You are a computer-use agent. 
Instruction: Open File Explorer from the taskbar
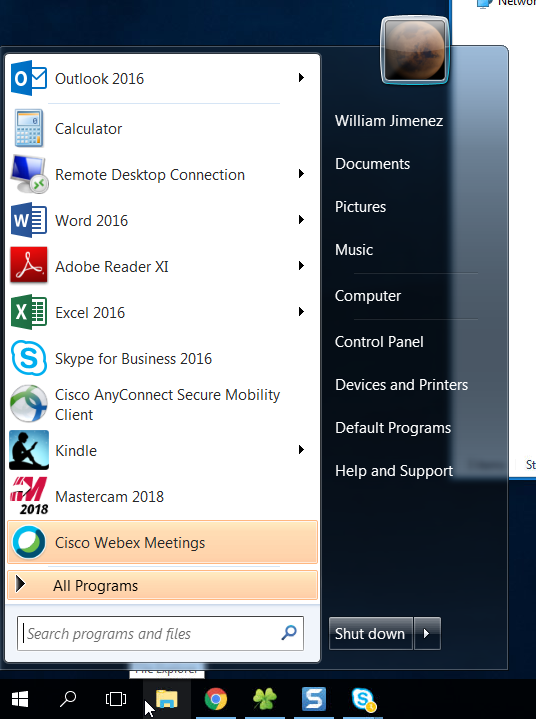click(167, 699)
